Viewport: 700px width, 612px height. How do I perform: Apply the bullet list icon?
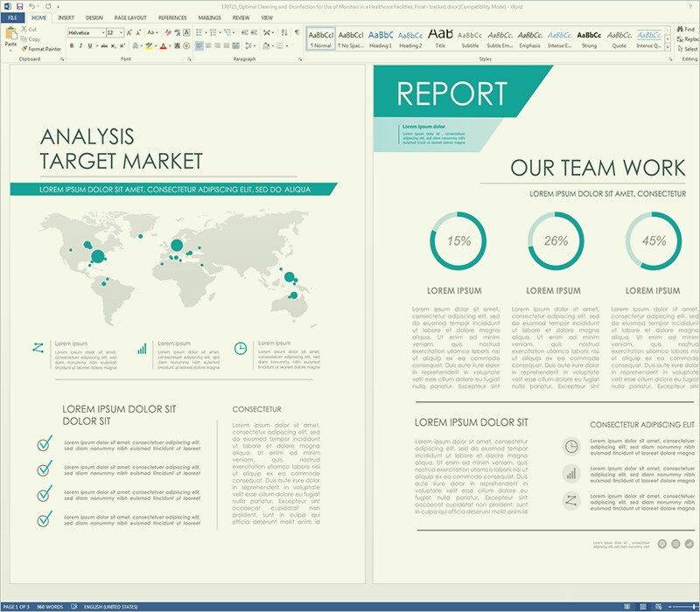point(198,32)
